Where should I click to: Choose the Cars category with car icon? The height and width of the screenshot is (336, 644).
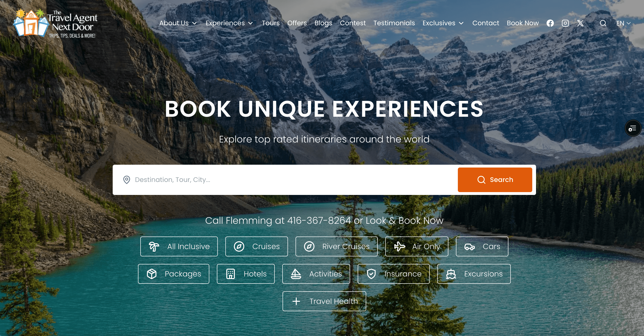click(482, 246)
